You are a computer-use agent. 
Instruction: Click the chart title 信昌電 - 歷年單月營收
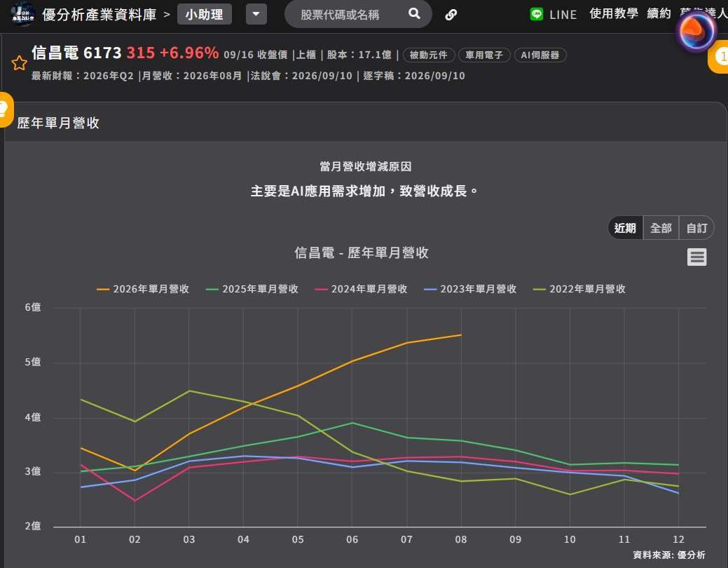(x=362, y=253)
